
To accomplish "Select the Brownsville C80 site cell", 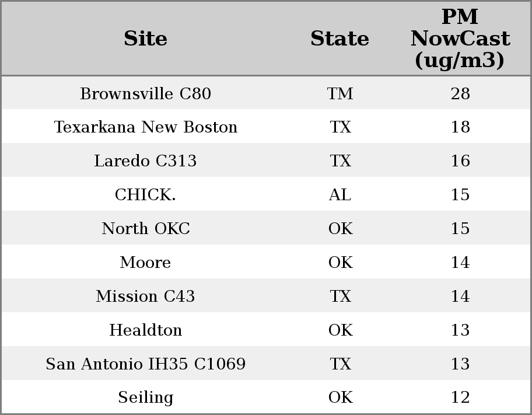I will point(145,94).
